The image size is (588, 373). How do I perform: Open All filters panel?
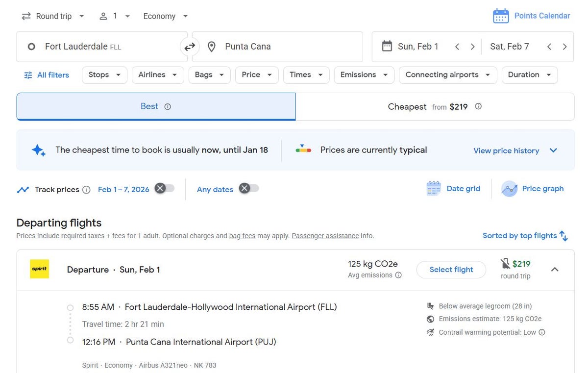[x=46, y=75]
